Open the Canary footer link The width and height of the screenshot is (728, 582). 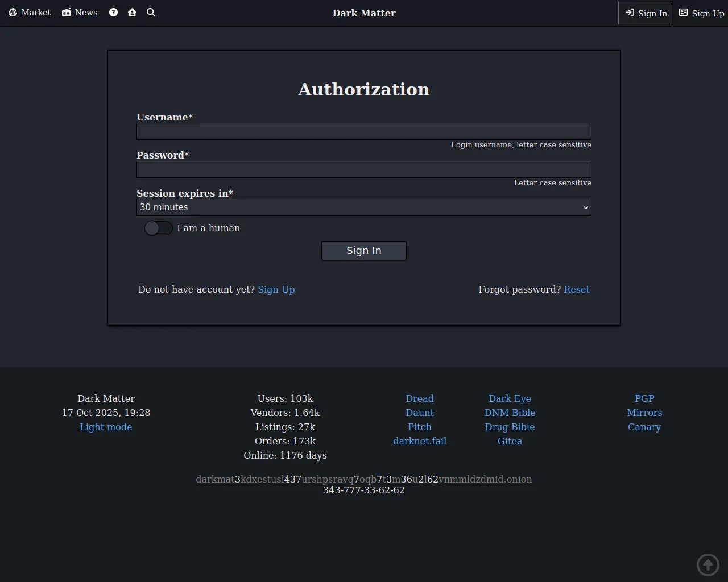coord(644,427)
